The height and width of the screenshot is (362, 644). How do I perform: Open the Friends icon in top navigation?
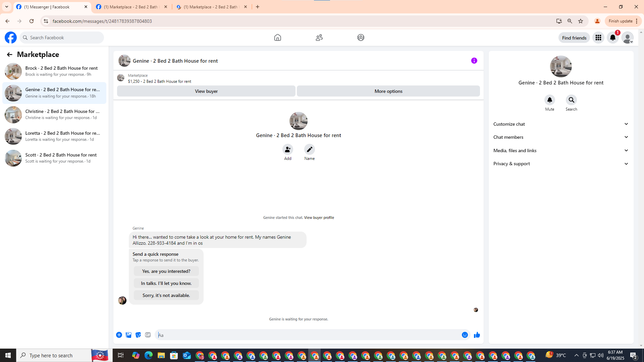[x=319, y=38]
